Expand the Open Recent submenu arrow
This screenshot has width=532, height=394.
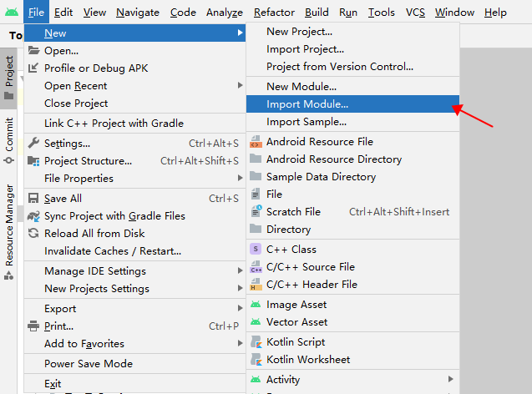coord(240,86)
